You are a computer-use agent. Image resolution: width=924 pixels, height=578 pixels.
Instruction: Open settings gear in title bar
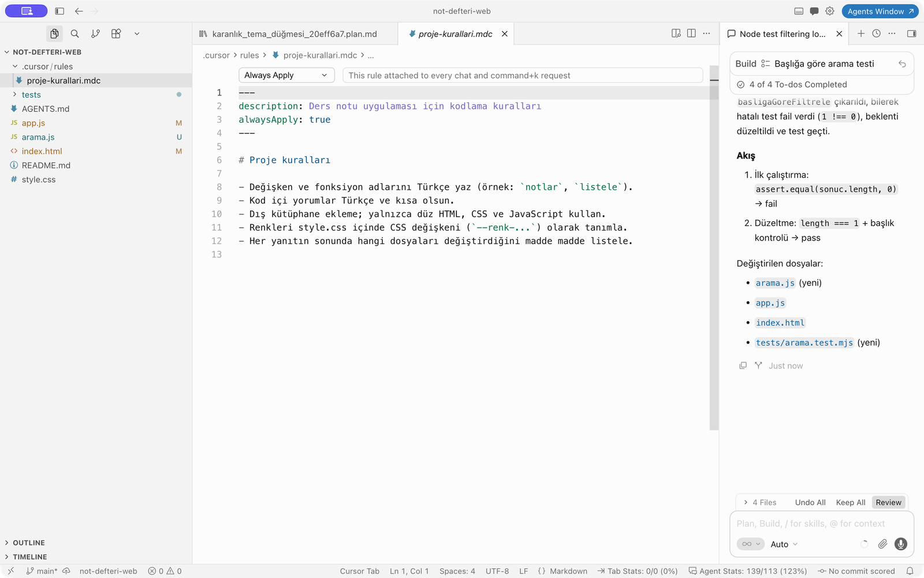pyautogui.click(x=830, y=11)
